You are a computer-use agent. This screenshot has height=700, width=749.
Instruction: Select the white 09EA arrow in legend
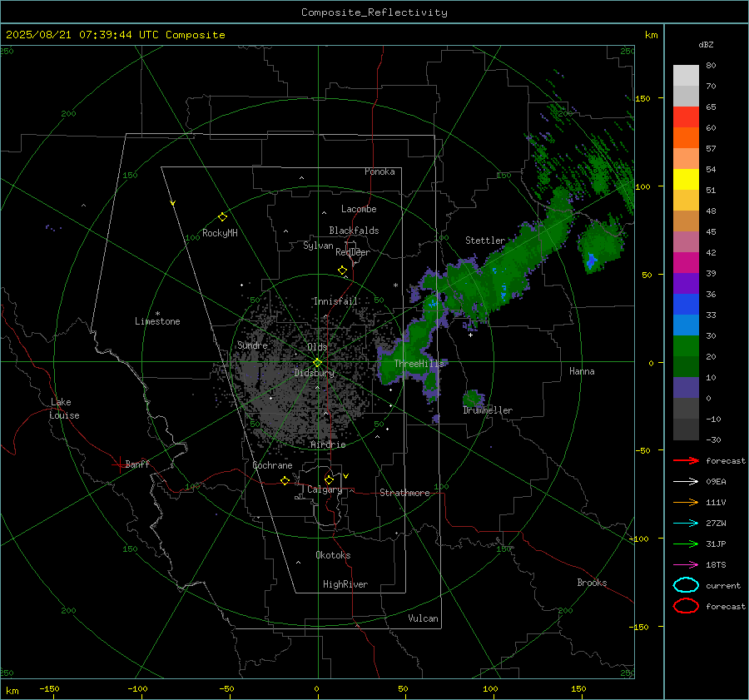pyautogui.click(x=686, y=482)
